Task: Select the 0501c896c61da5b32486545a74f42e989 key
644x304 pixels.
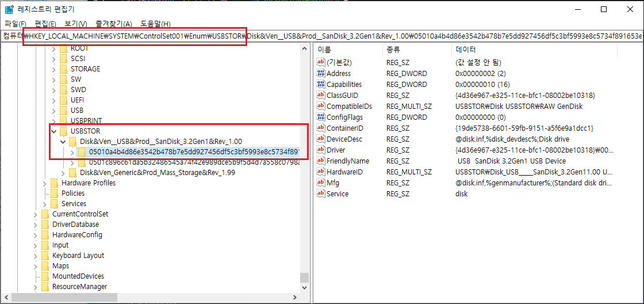Action: (x=194, y=162)
